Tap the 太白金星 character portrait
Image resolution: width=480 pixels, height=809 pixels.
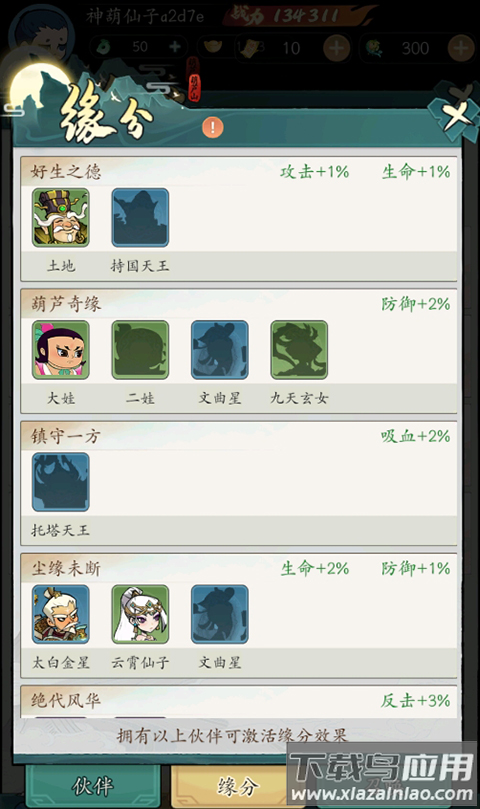[60, 614]
